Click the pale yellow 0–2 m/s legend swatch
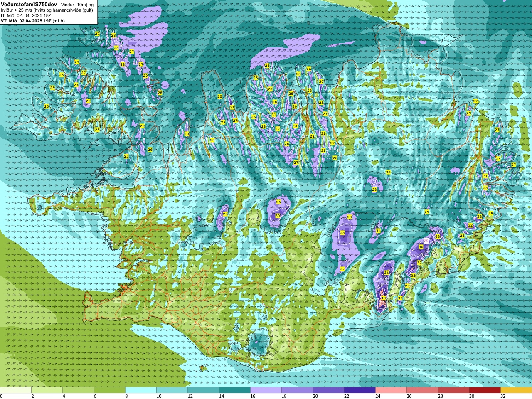Image resolution: width=532 pixels, height=399 pixels. point(16,390)
